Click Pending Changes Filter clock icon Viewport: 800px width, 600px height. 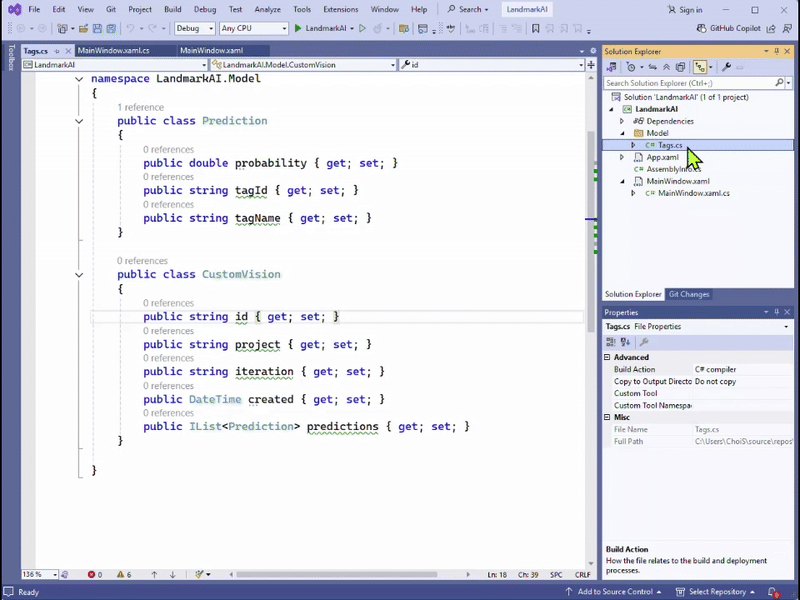[631, 67]
